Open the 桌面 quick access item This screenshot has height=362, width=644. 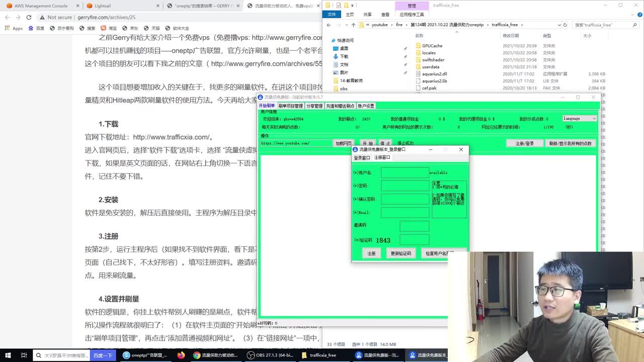[344, 48]
